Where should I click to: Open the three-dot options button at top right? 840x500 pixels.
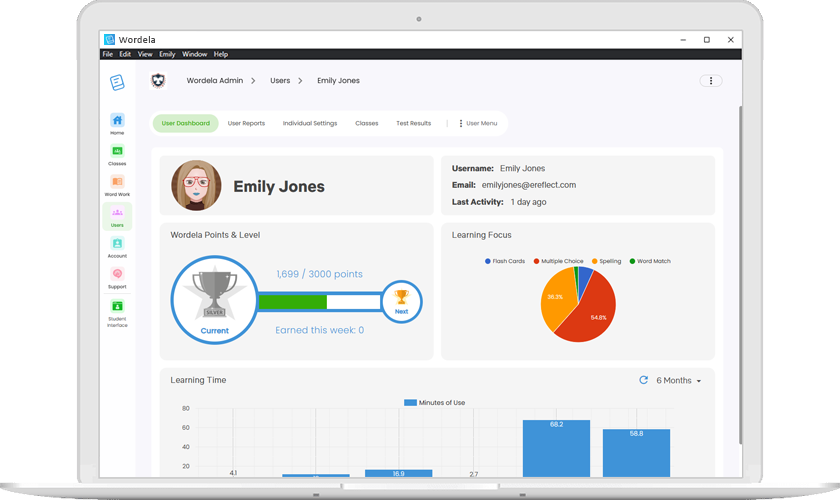pos(711,80)
